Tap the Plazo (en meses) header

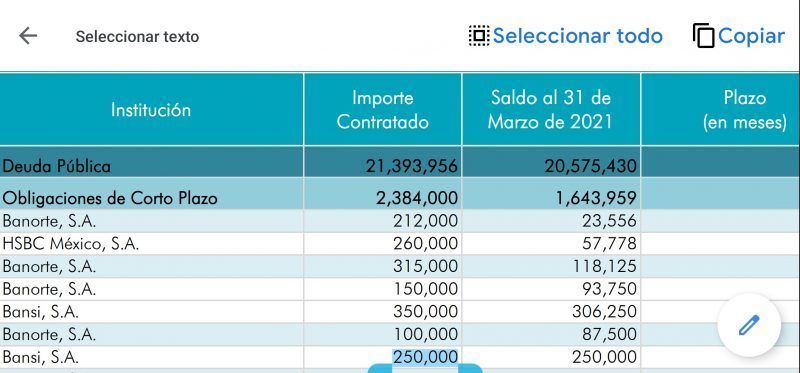(744, 110)
